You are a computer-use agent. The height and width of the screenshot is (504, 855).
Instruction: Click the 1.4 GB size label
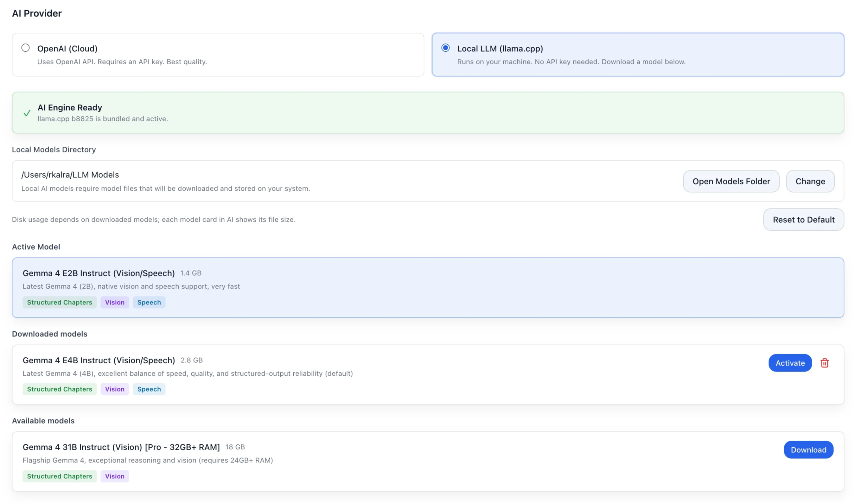tap(191, 273)
